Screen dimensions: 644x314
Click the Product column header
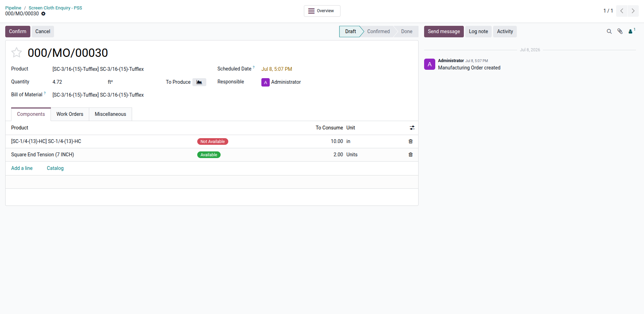[20, 128]
